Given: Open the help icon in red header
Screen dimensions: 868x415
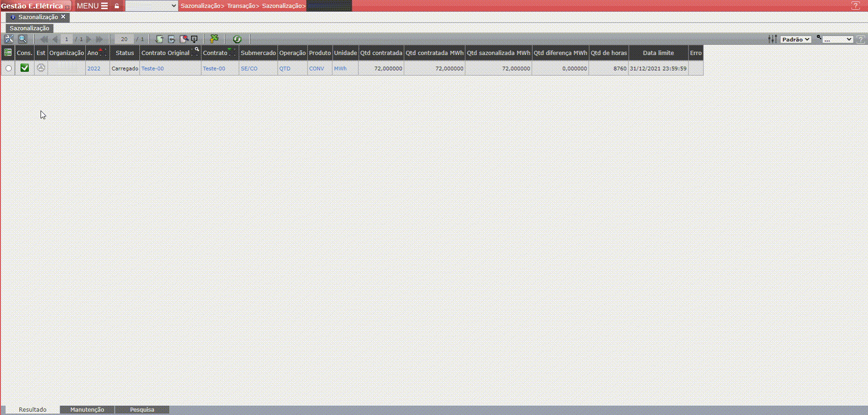Looking at the screenshot, I should coord(855,6).
